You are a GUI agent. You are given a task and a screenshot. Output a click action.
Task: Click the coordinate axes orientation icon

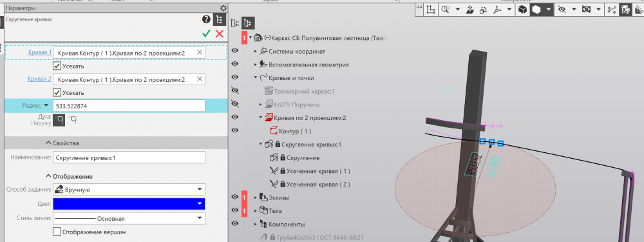point(497,10)
